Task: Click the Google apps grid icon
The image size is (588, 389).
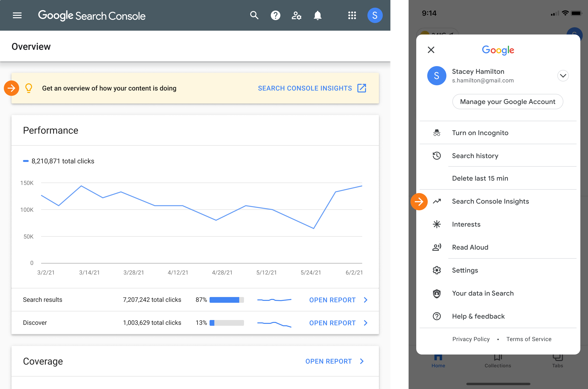Action: [352, 15]
